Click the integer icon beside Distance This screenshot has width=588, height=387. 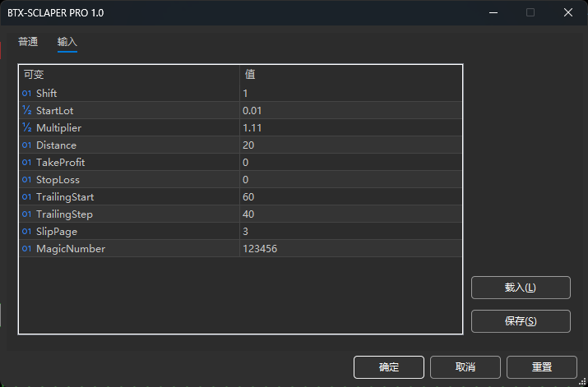point(26,145)
